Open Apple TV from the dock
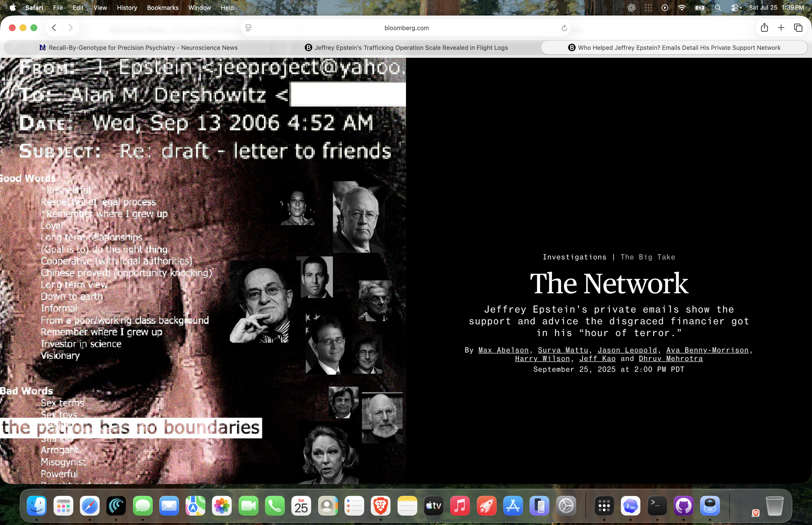812x525 pixels. (433, 506)
